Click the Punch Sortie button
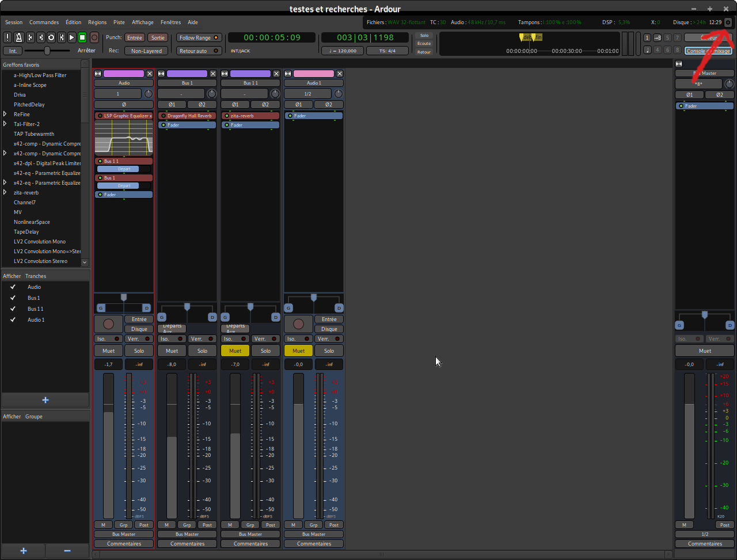Screen dimensions: 737x560 click(x=158, y=37)
